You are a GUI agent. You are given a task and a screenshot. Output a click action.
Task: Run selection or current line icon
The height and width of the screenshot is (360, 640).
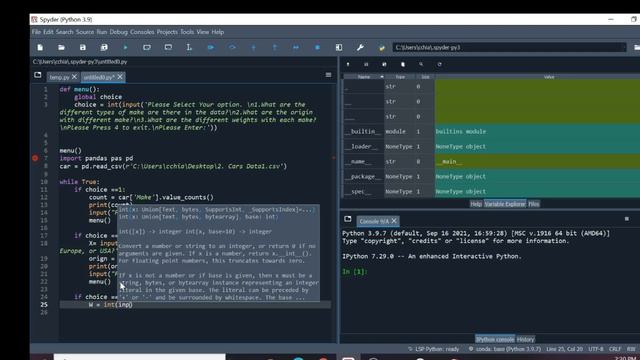point(189,47)
